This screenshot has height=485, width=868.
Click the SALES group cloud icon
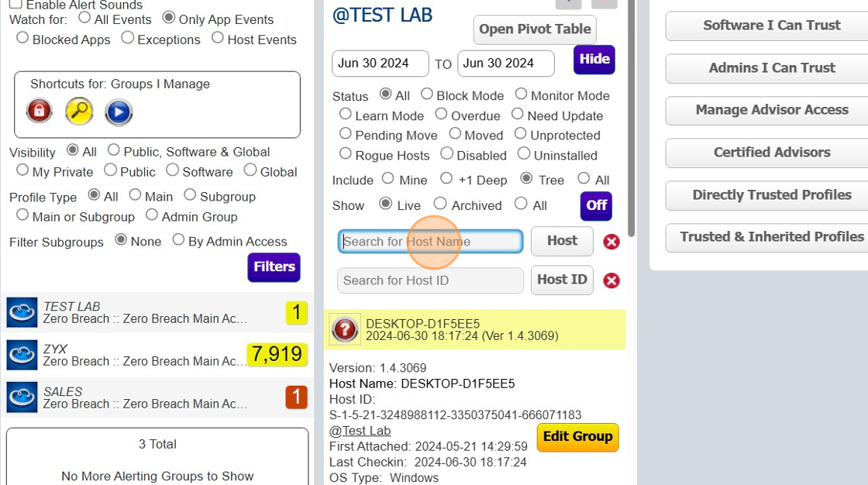pyautogui.click(x=22, y=397)
